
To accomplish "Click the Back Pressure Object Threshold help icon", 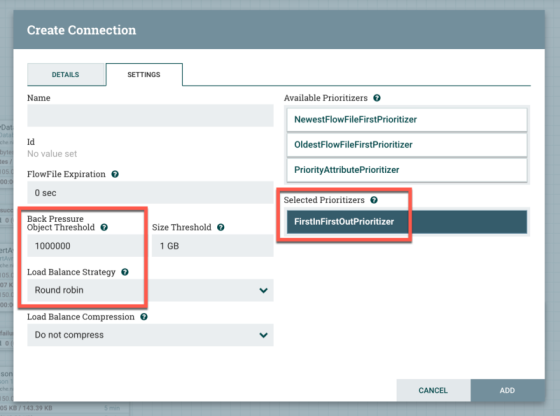I will (104, 227).
